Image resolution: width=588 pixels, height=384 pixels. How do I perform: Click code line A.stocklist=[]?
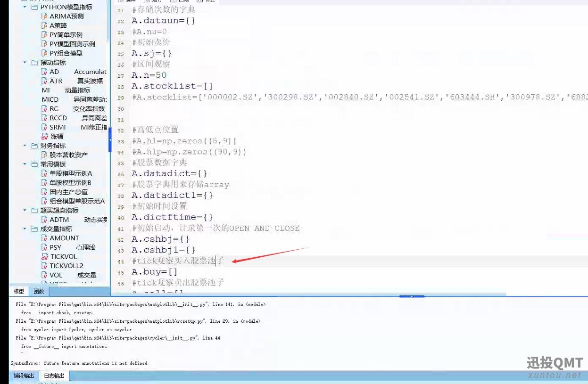pos(172,86)
